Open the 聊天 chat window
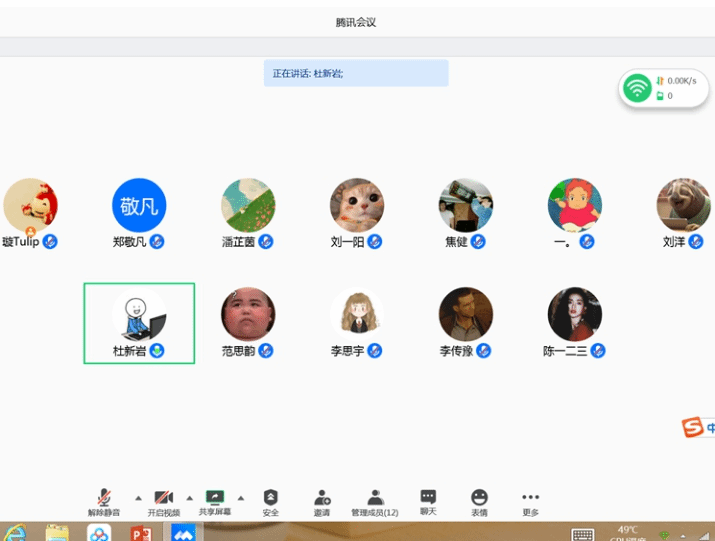 pyautogui.click(x=428, y=498)
